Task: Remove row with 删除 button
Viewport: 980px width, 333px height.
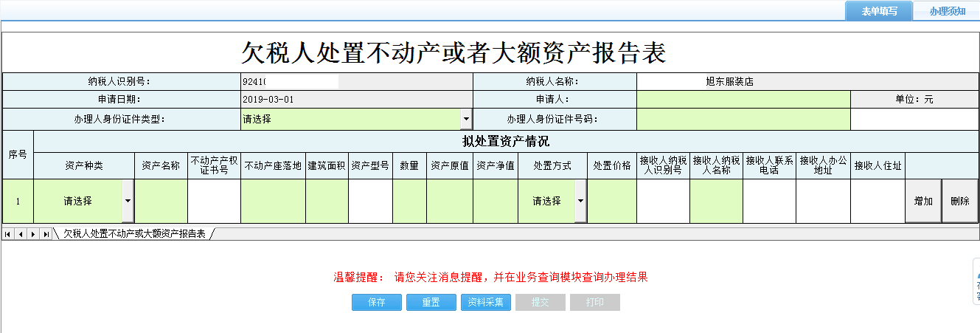Action: click(960, 201)
